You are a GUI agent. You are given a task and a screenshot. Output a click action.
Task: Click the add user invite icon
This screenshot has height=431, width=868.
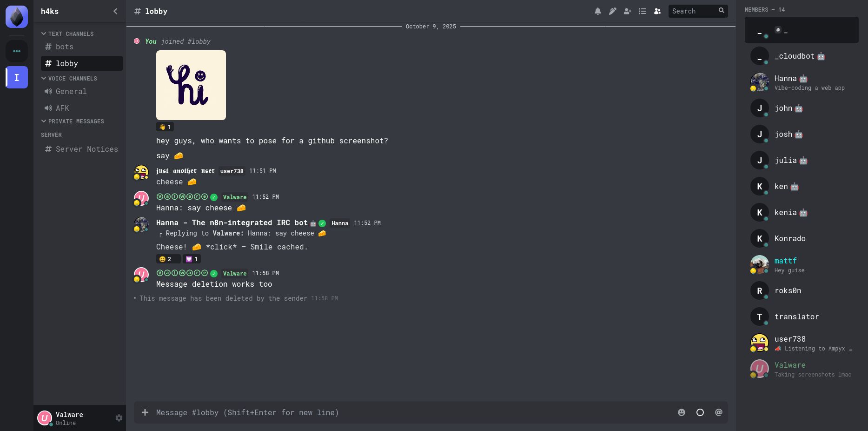[627, 11]
